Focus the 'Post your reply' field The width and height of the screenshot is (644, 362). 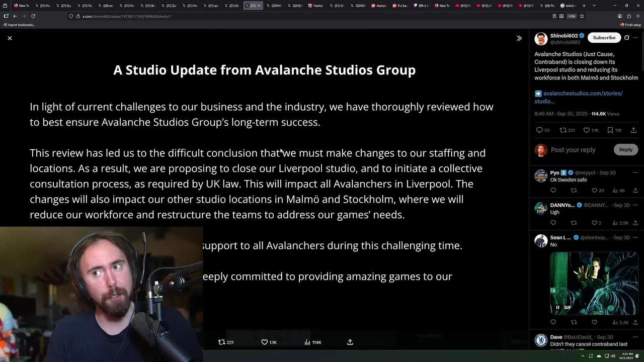pos(573,150)
